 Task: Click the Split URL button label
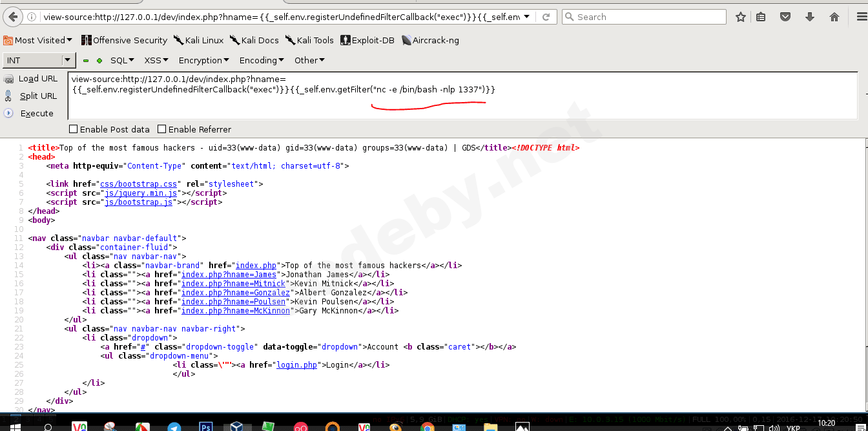(38, 96)
